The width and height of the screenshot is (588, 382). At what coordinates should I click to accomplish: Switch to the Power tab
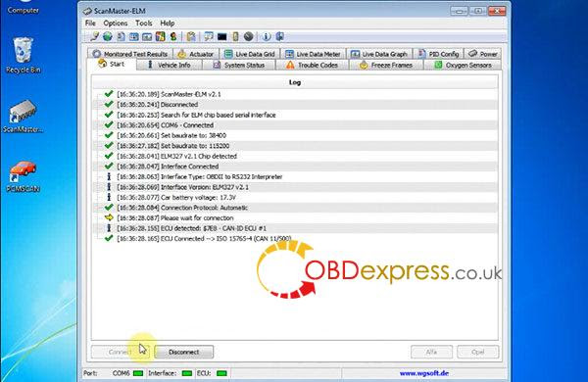coord(483,54)
